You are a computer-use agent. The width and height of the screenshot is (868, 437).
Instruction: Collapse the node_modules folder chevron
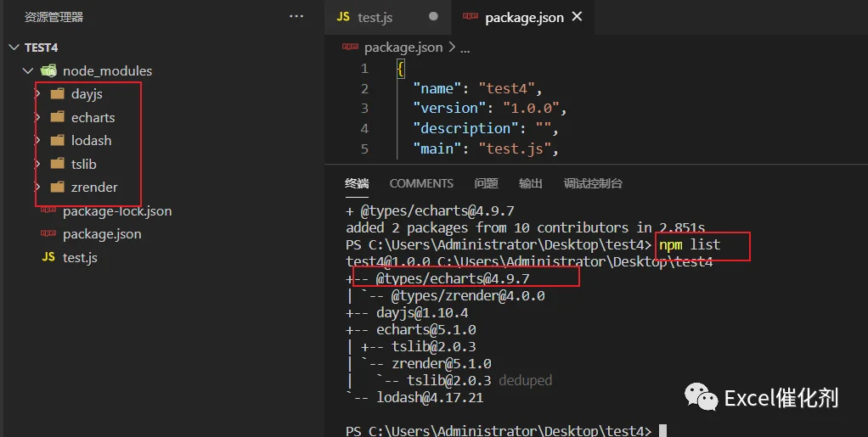point(28,70)
